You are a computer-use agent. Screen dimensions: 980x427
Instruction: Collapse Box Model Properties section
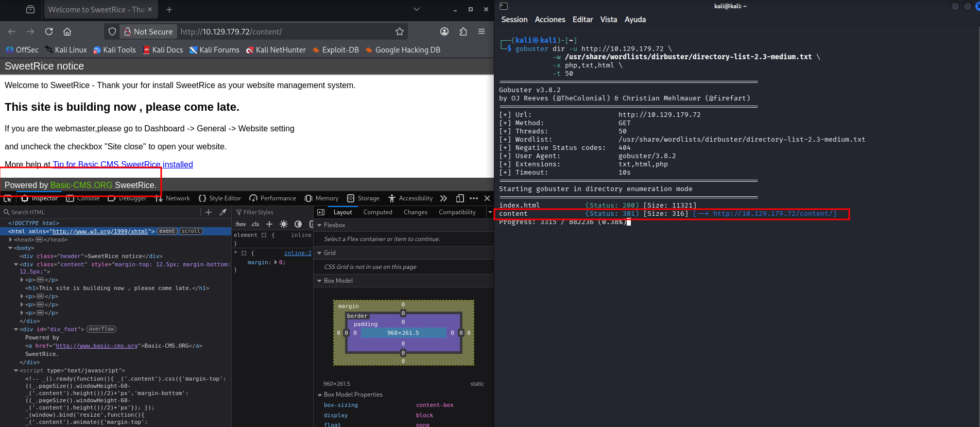tap(319, 395)
